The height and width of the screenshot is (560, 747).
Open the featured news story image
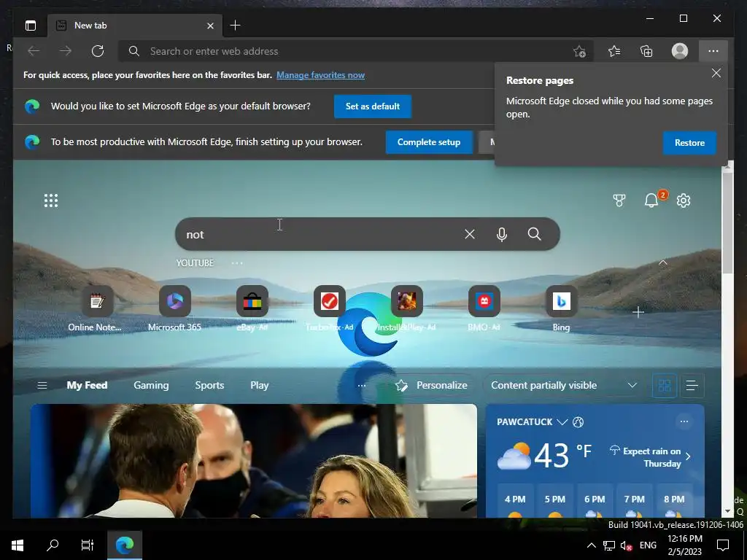253,461
